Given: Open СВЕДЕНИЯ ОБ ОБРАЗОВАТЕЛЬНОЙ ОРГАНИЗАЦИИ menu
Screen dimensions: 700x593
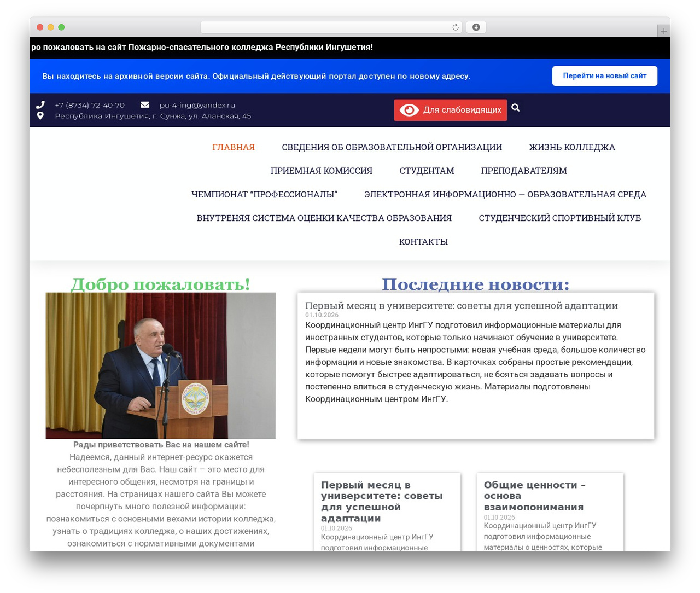Looking at the screenshot, I should point(392,147).
